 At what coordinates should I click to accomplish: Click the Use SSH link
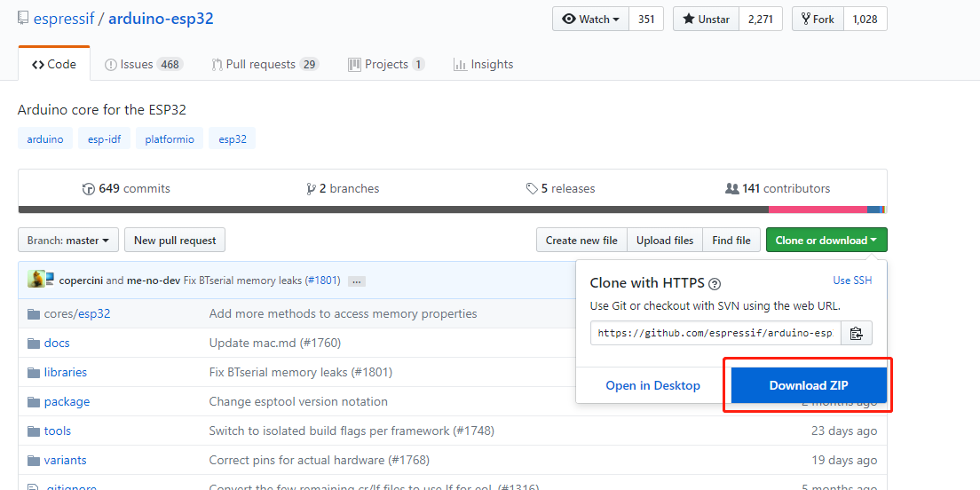[852, 281]
